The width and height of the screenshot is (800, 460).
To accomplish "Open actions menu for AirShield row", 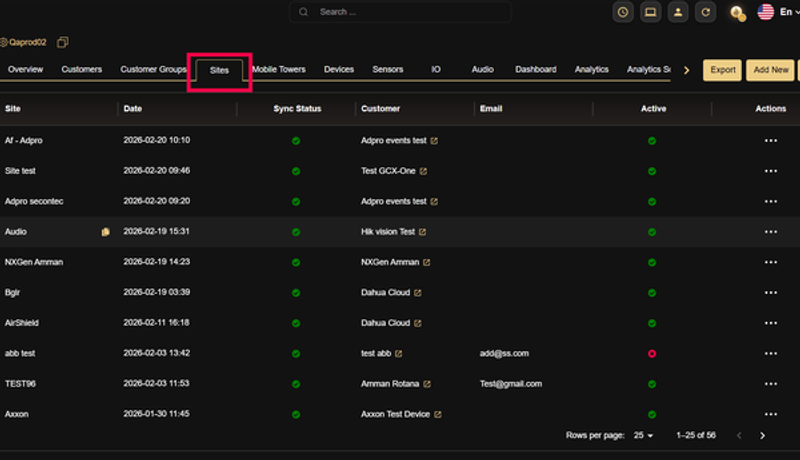I will point(770,323).
